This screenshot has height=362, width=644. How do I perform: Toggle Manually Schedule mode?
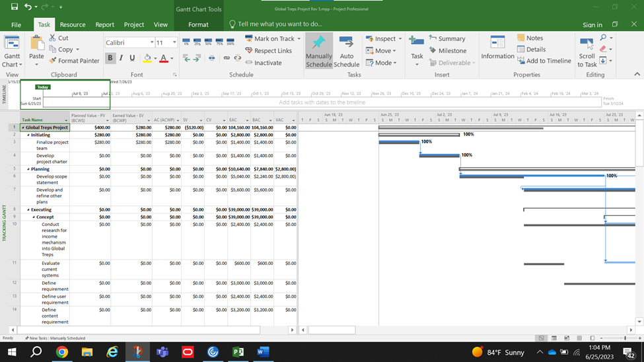point(319,52)
